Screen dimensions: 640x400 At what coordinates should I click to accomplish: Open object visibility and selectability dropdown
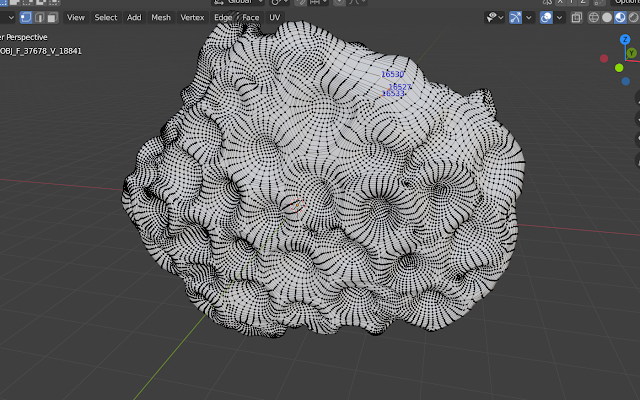coord(495,18)
